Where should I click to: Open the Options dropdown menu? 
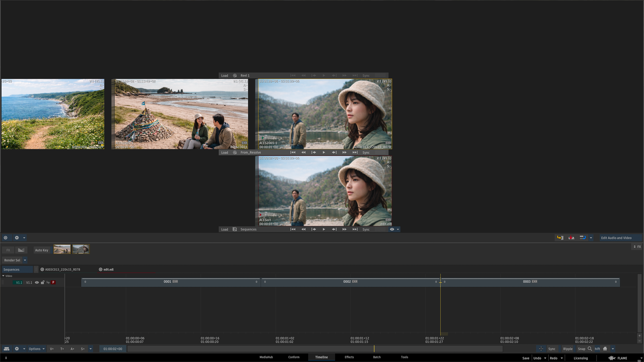coord(36,349)
